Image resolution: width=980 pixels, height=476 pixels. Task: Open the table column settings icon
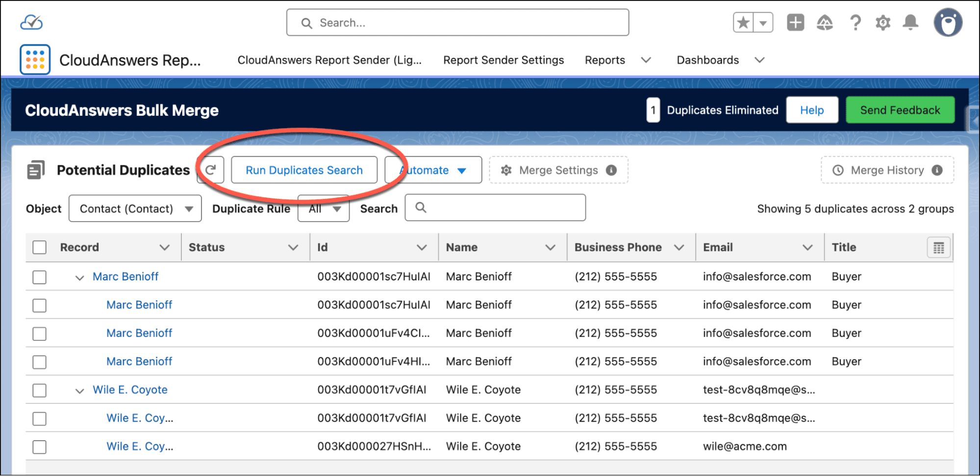point(938,248)
